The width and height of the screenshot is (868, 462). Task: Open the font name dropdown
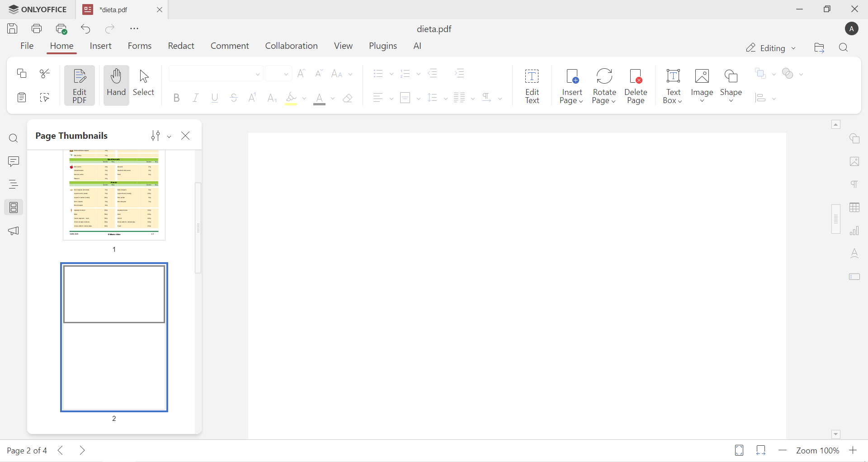(257, 73)
